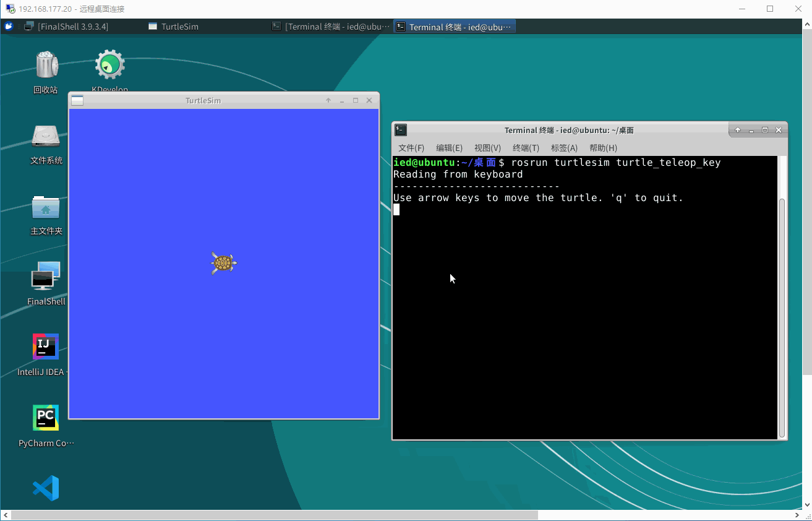Open the 视图(V) menu in Terminal
This screenshot has width=812, height=521.
click(x=488, y=148)
